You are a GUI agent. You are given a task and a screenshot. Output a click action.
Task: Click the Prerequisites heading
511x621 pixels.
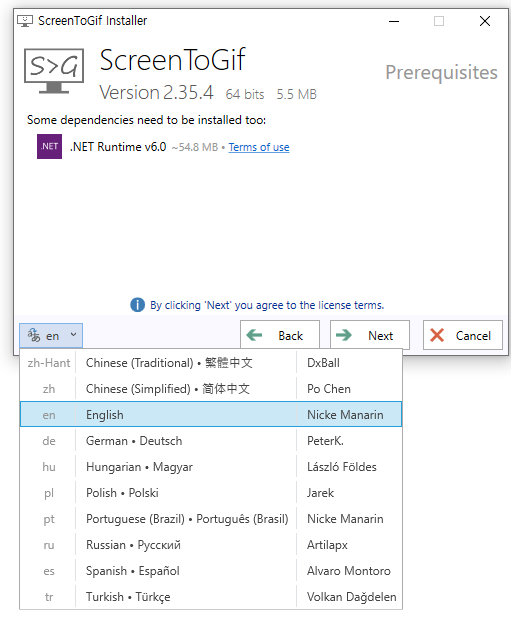click(441, 72)
